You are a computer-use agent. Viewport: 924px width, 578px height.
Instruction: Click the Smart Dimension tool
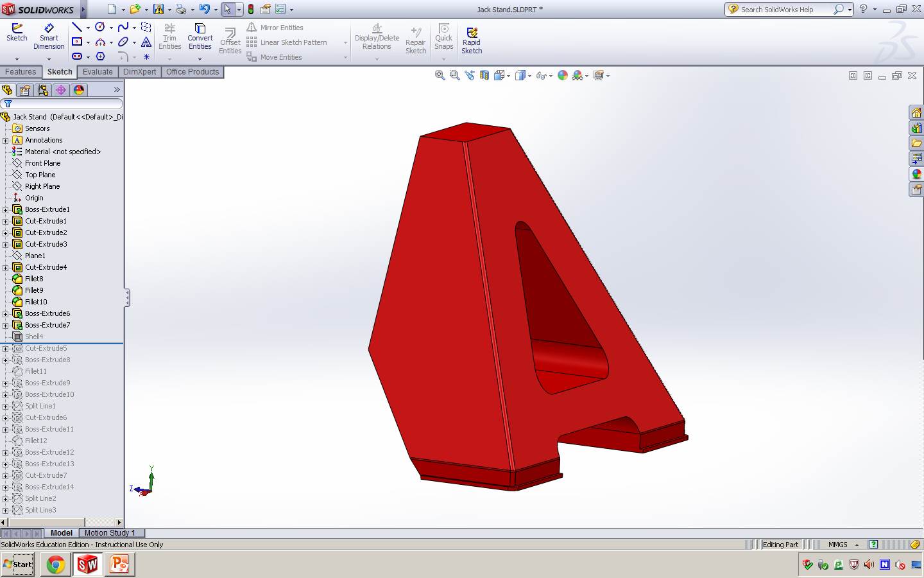[49, 37]
